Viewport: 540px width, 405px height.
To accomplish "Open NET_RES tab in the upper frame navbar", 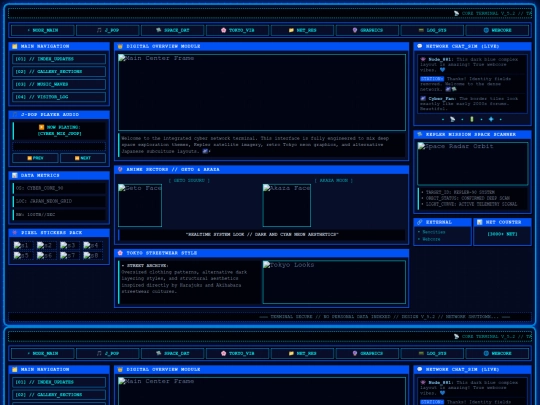I will click(x=302, y=30).
